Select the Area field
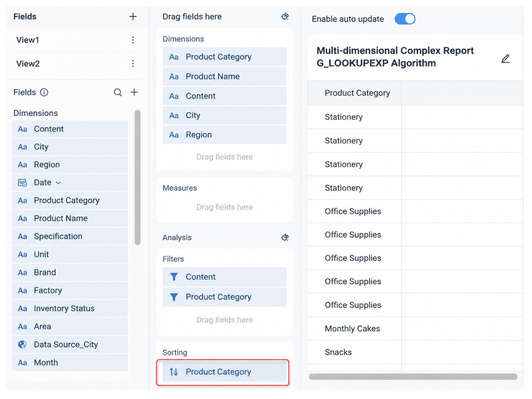 [70, 327]
